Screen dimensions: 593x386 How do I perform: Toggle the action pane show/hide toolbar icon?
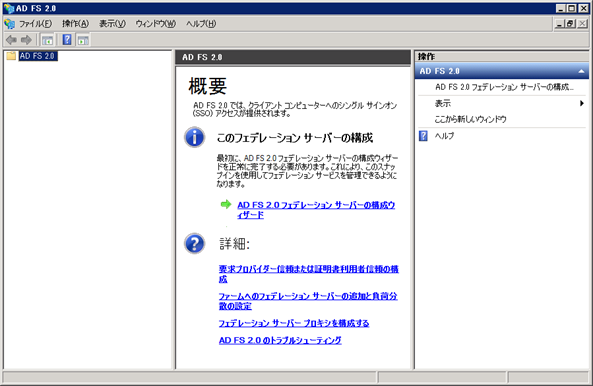click(83, 40)
